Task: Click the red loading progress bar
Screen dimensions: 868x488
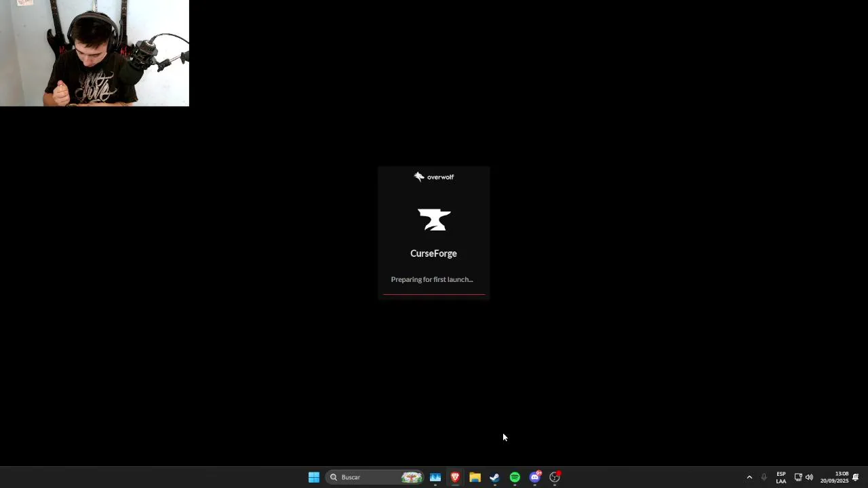Action: [x=434, y=294]
